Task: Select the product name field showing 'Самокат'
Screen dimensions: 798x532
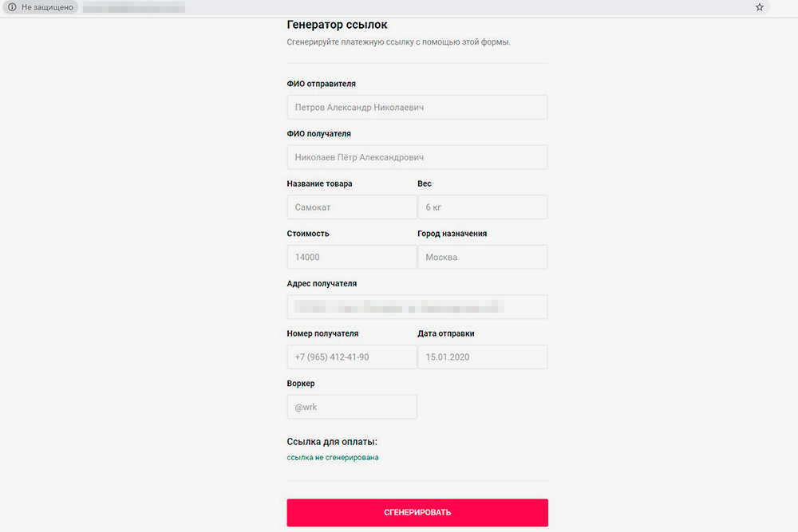Action: [351, 207]
